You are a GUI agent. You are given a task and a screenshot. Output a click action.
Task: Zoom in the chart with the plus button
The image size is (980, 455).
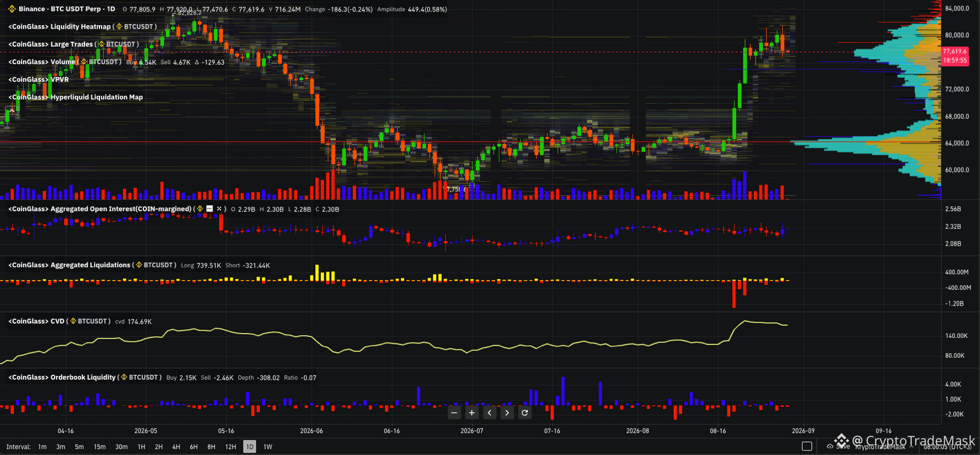tap(472, 413)
